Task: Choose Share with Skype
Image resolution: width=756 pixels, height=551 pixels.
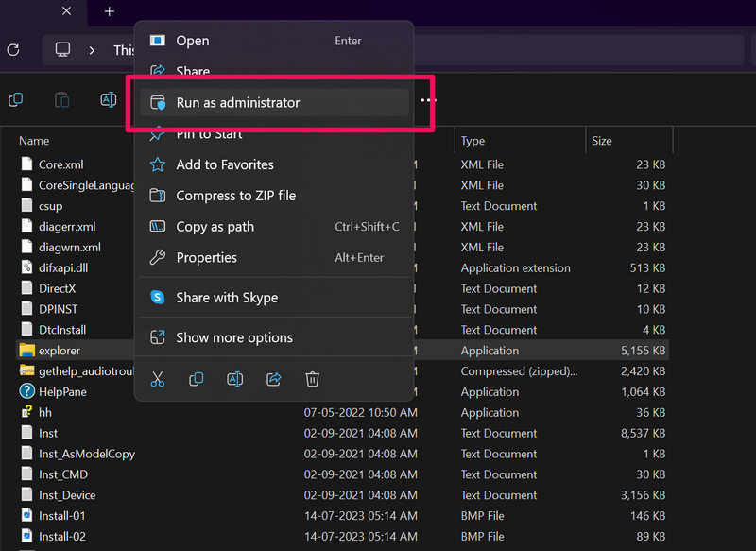Action: pos(227,298)
